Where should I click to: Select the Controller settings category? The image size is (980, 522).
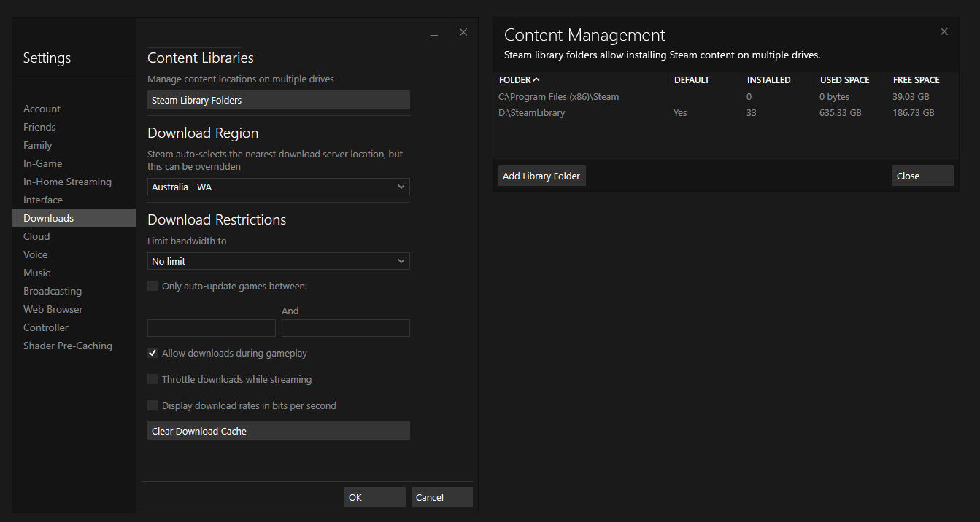click(46, 327)
